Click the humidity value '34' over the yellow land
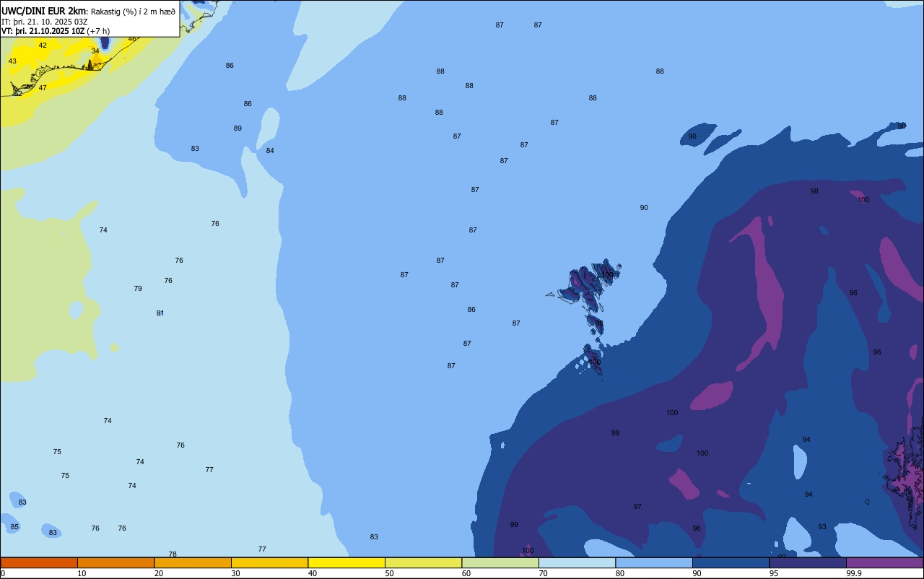The height and width of the screenshot is (579, 924). [x=95, y=51]
